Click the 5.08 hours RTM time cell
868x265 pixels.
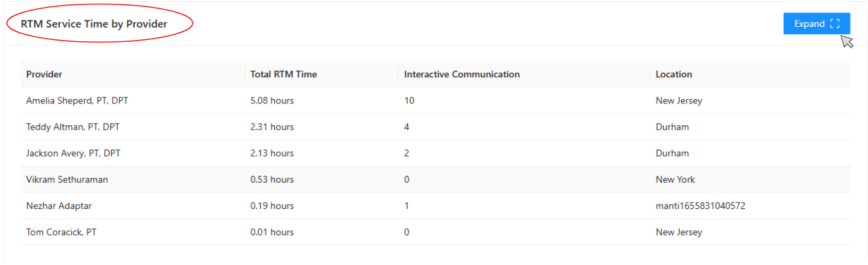click(x=272, y=100)
